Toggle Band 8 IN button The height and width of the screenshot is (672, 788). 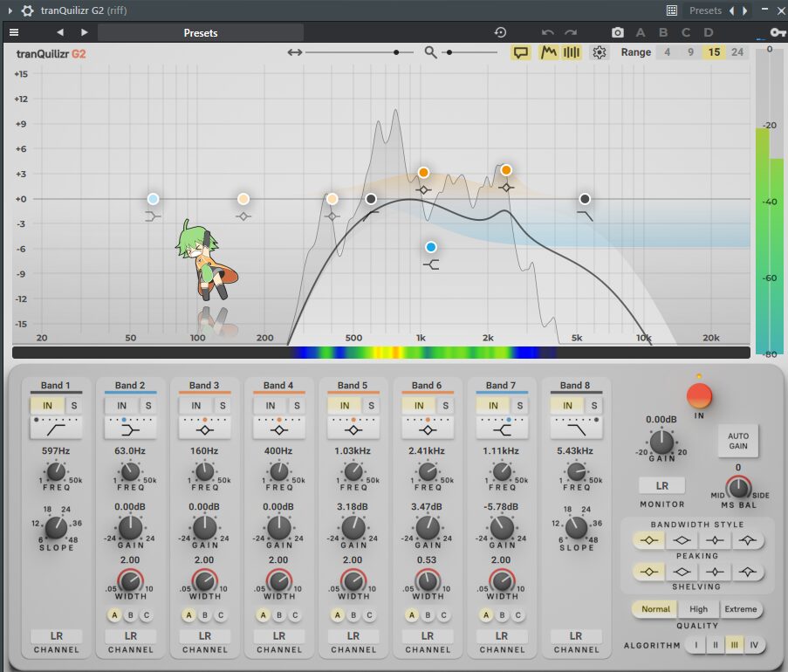(567, 406)
